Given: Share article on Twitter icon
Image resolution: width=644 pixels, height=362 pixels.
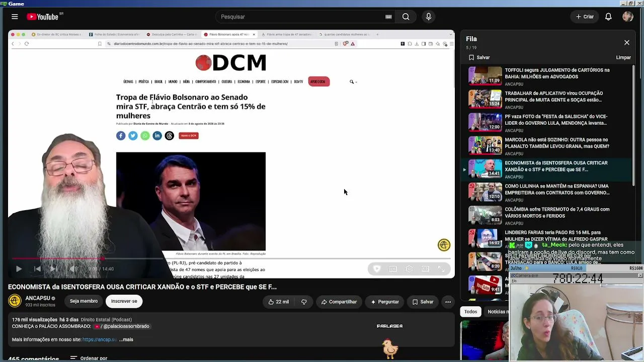Looking at the screenshot, I should (133, 136).
